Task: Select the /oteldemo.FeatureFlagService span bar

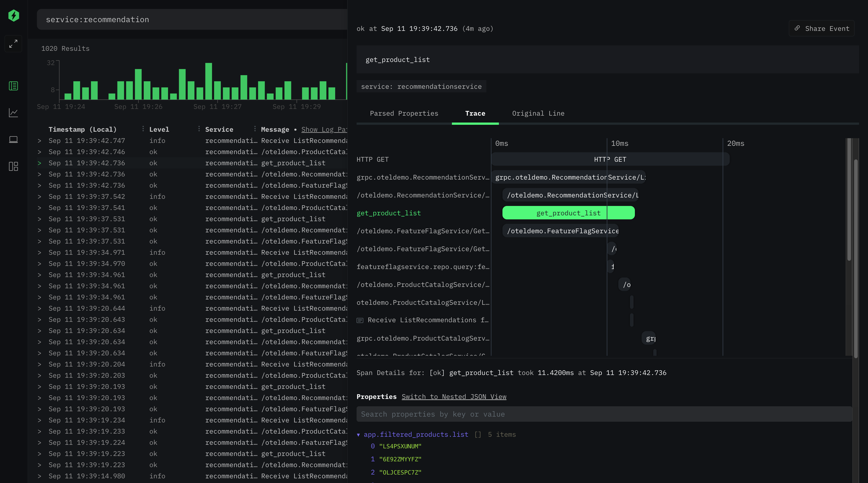Action: (x=561, y=231)
